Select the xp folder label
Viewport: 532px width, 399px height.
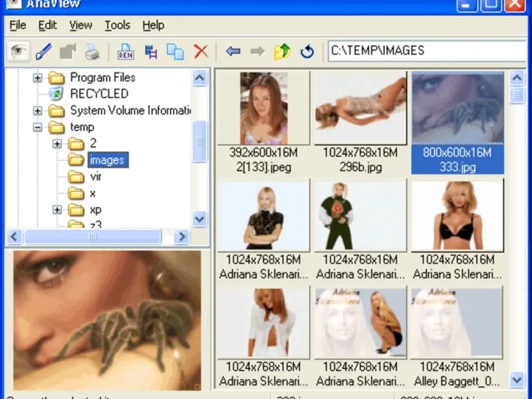point(95,210)
